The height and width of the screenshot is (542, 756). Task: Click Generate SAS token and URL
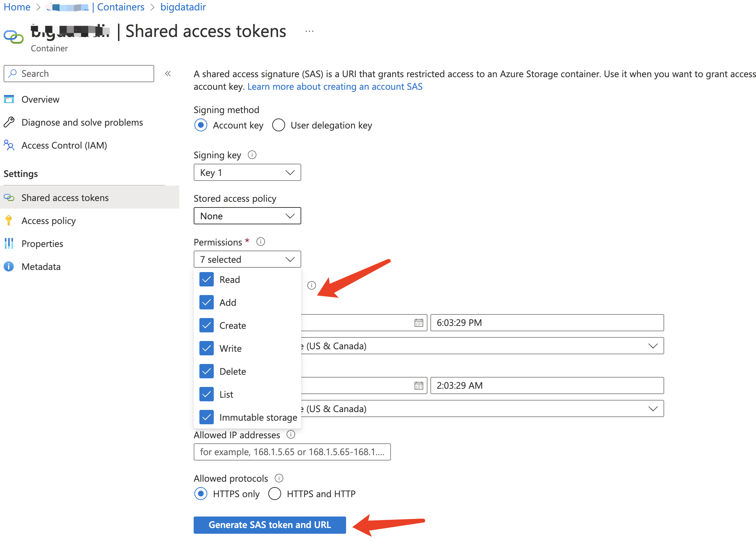pos(270,525)
